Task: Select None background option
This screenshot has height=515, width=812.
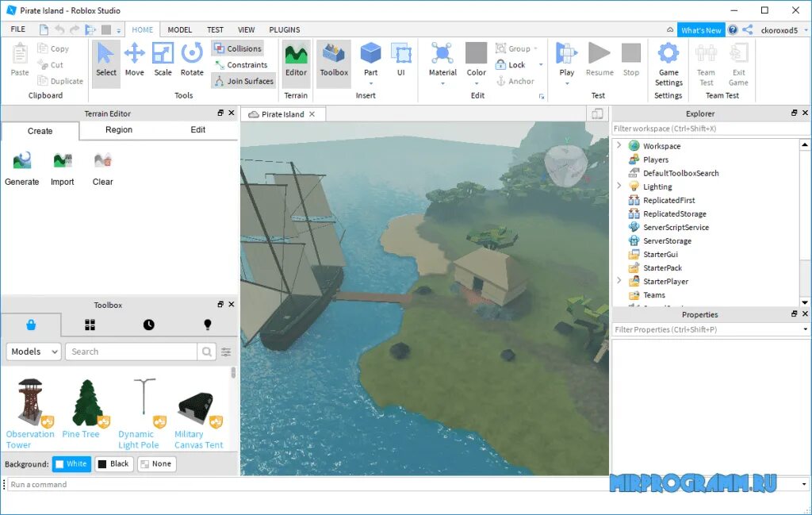Action: point(157,463)
